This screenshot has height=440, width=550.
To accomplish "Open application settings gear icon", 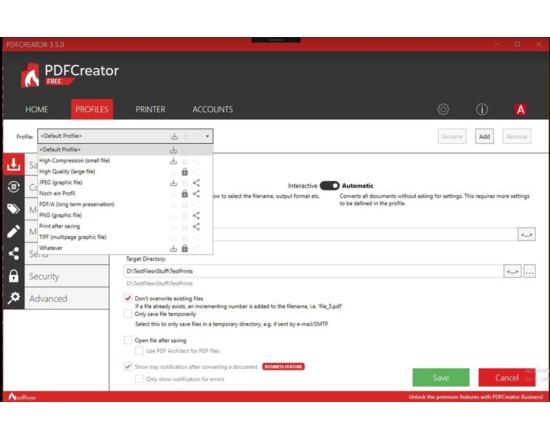I will click(x=443, y=109).
